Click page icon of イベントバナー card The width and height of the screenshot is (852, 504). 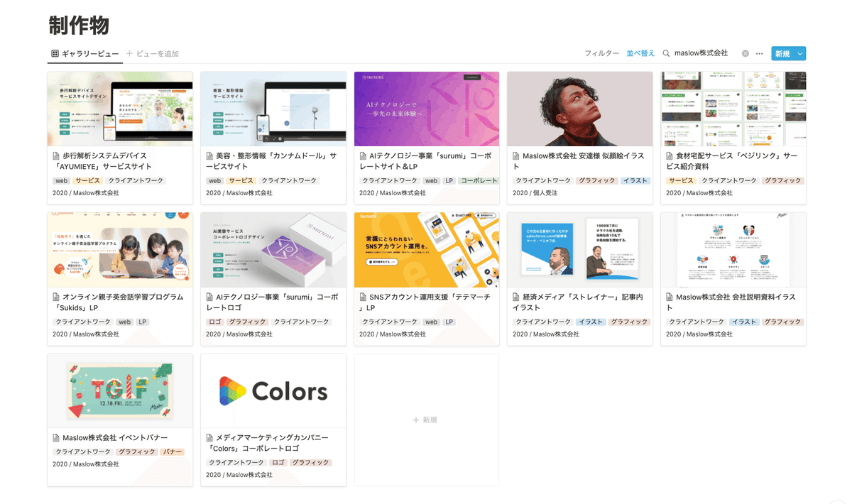[57, 438]
